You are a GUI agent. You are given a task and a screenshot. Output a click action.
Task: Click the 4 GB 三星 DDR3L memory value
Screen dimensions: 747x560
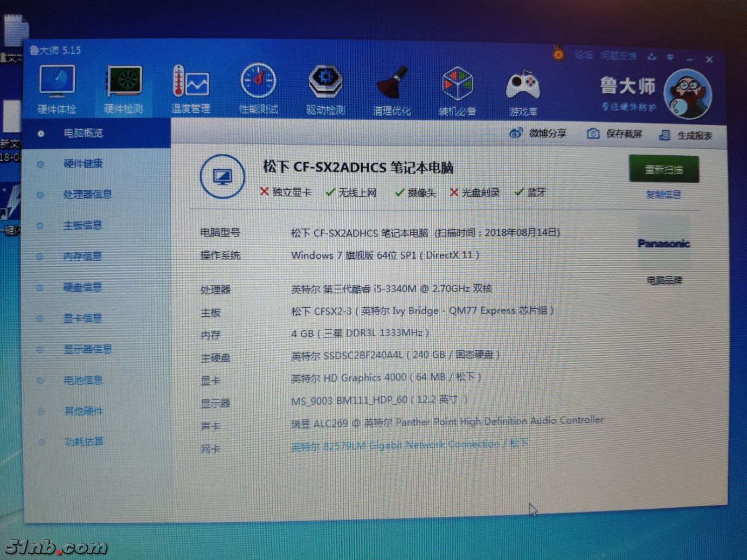tap(360, 333)
